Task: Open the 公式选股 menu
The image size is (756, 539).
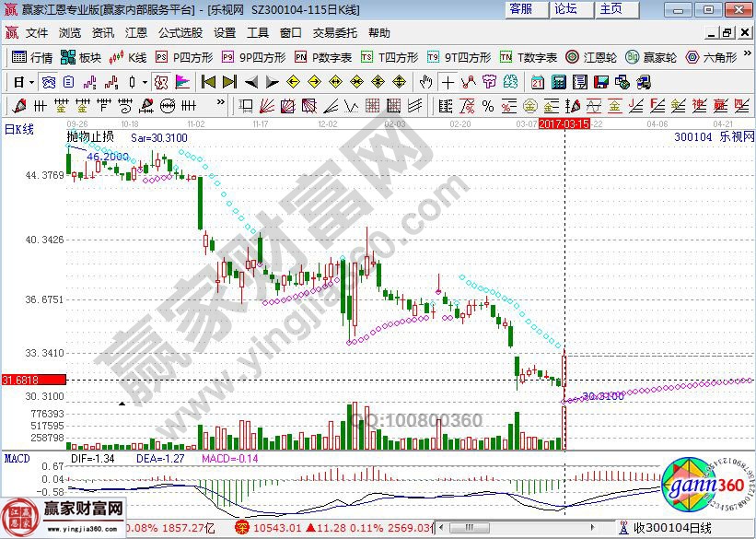Action: [x=180, y=32]
